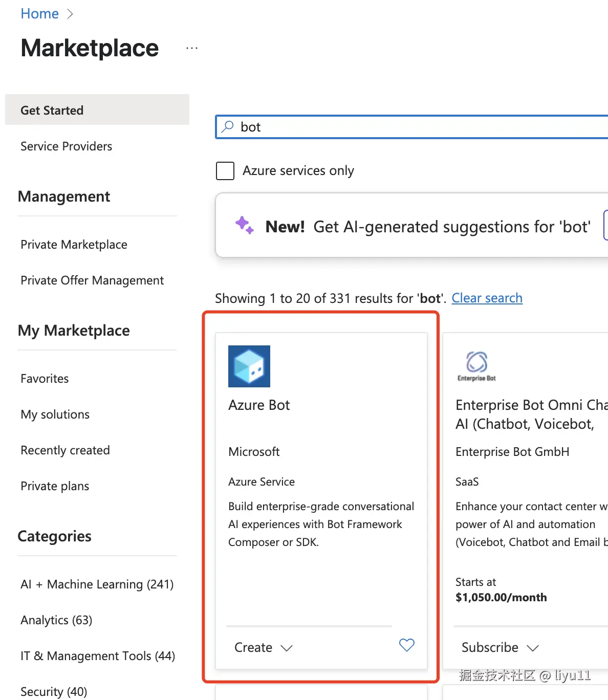Filter by AI + Machine Learning category

(x=97, y=584)
